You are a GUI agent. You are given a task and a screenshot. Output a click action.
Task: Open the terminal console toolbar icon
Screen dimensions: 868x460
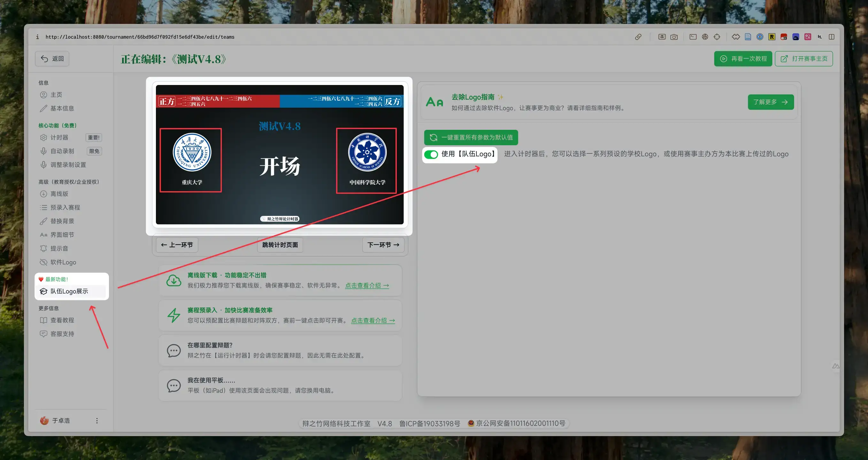tap(693, 37)
